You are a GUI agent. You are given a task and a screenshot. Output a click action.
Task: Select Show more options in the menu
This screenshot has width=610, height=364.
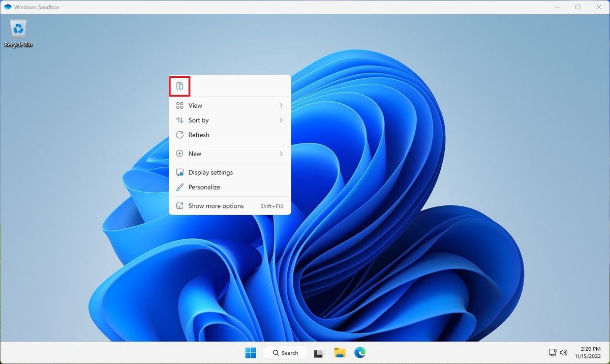point(216,206)
